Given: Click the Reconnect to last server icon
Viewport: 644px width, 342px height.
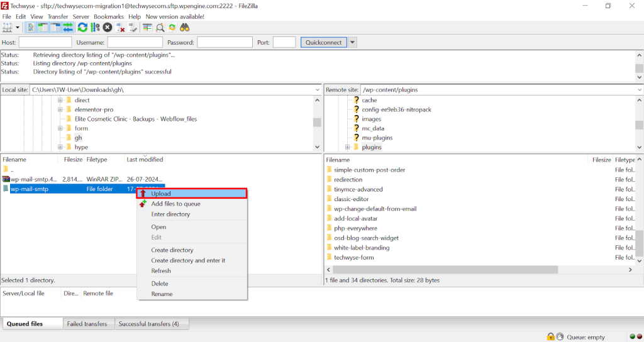Looking at the screenshot, I should point(133,28).
